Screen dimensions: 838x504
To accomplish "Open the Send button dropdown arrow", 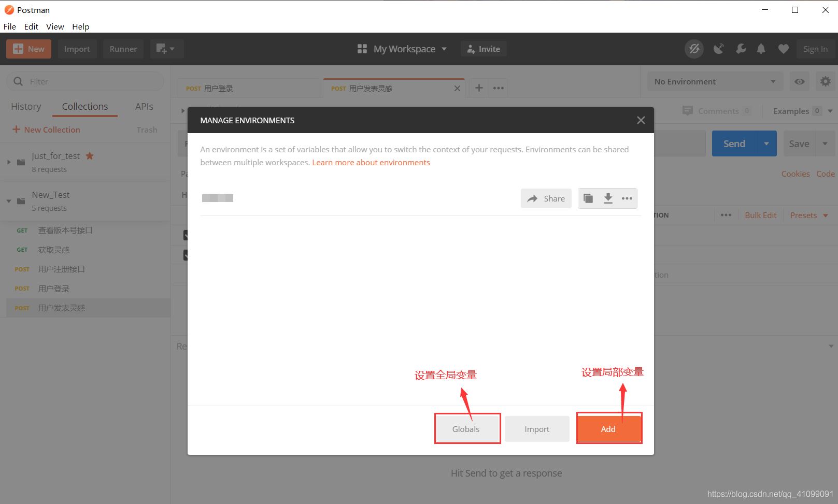I will pyautogui.click(x=766, y=143).
